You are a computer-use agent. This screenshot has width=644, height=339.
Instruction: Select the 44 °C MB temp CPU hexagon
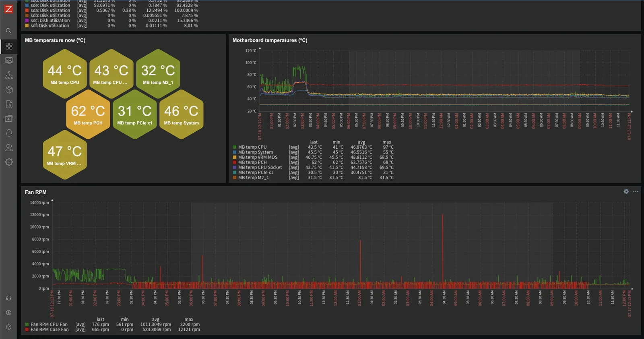(65, 74)
